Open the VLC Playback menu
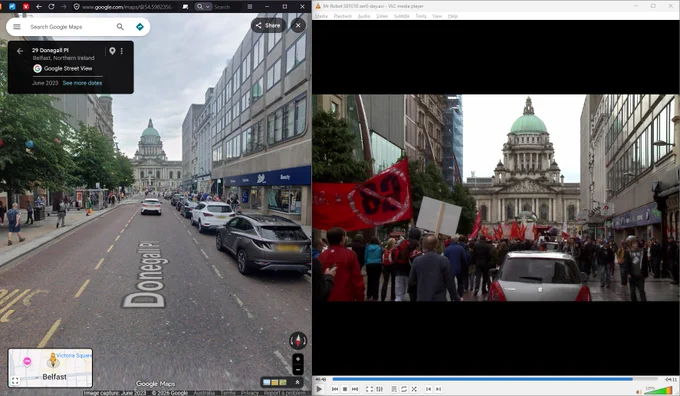Screen dimensions: 680x396 tap(343, 16)
